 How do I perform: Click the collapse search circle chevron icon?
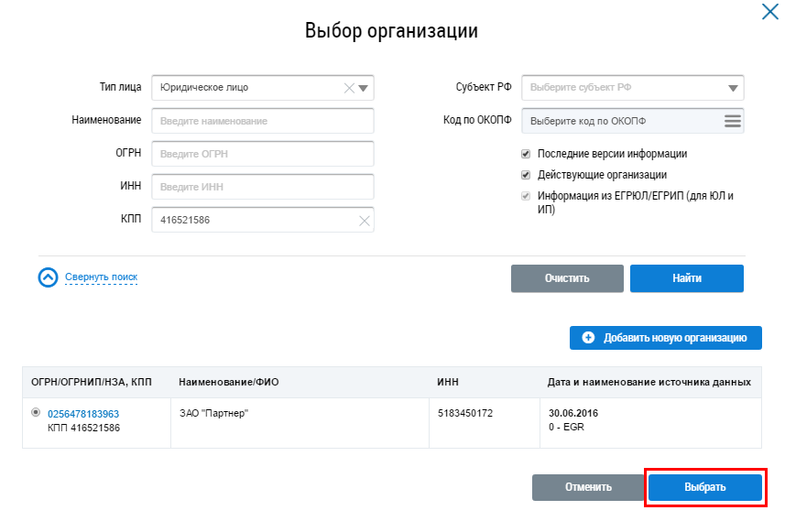point(49,277)
